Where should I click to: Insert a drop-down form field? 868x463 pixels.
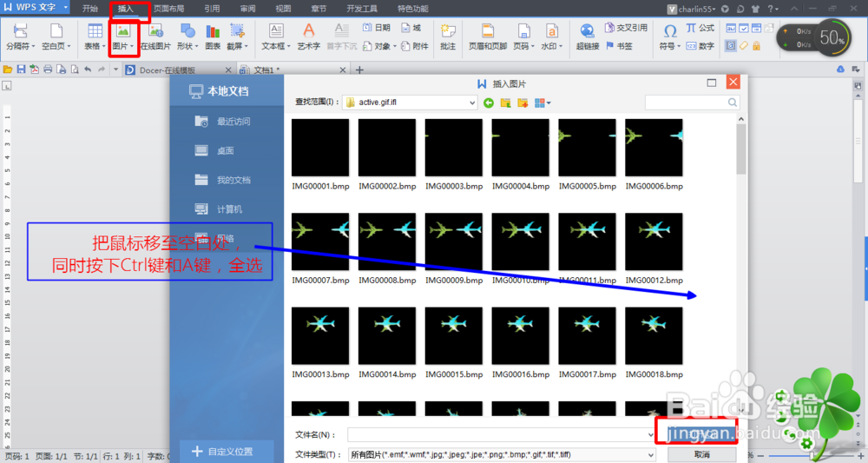756,29
